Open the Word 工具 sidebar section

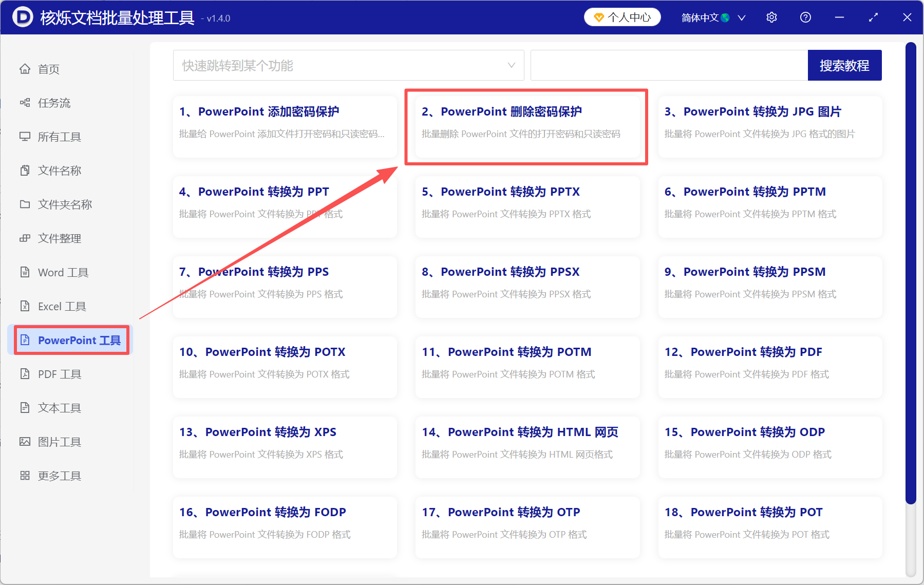[x=62, y=272]
